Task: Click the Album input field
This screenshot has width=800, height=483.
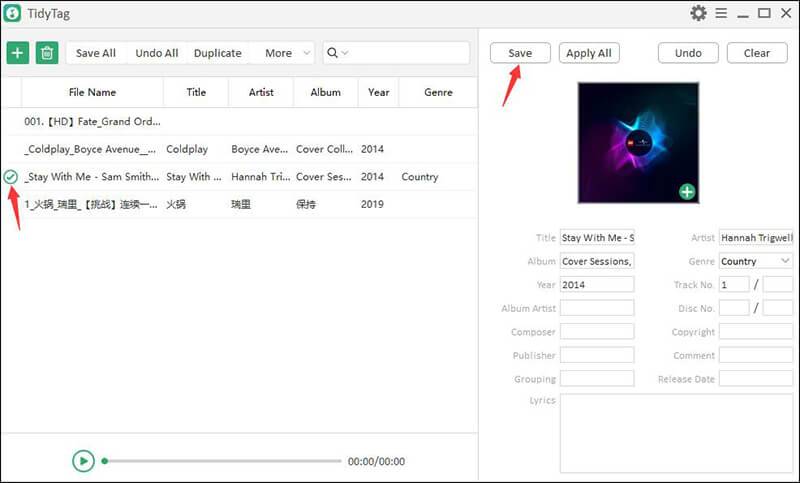Action: click(x=597, y=261)
